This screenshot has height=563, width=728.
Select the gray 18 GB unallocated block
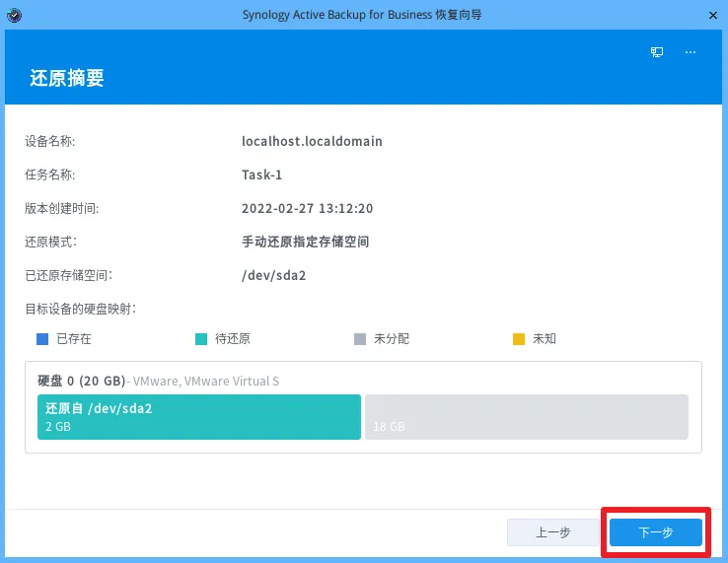pyautogui.click(x=527, y=417)
